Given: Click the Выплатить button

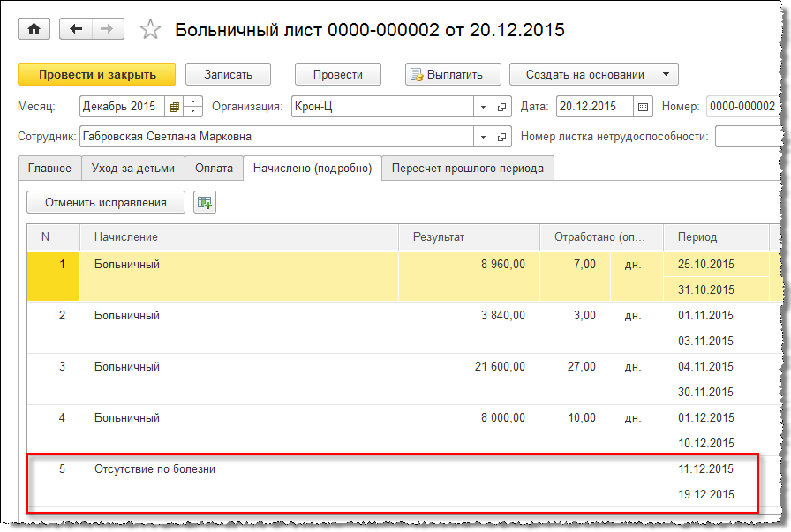Looking at the screenshot, I should pyautogui.click(x=453, y=75).
